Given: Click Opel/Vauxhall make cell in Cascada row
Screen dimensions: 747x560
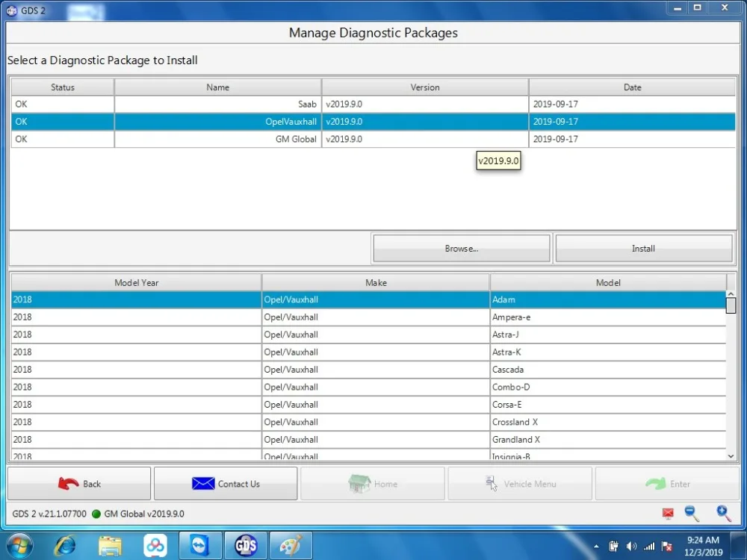Looking at the screenshot, I should click(x=376, y=370).
